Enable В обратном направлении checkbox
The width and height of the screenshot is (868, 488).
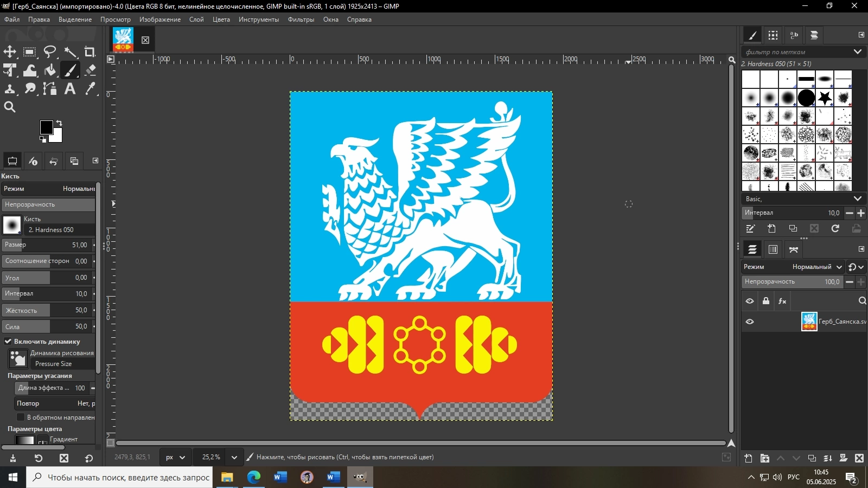coord(21,417)
